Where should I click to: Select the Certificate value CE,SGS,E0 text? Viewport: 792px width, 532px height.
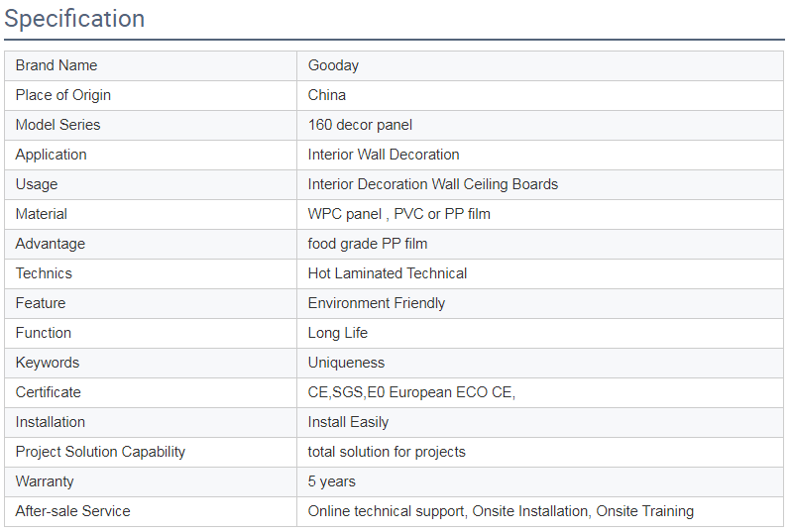pyautogui.click(x=411, y=392)
